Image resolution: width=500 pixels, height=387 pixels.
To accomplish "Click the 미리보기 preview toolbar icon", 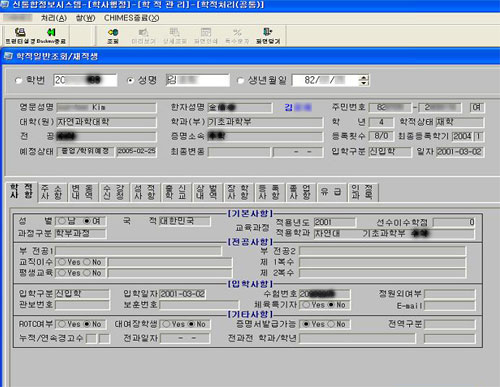I will click(144, 35).
